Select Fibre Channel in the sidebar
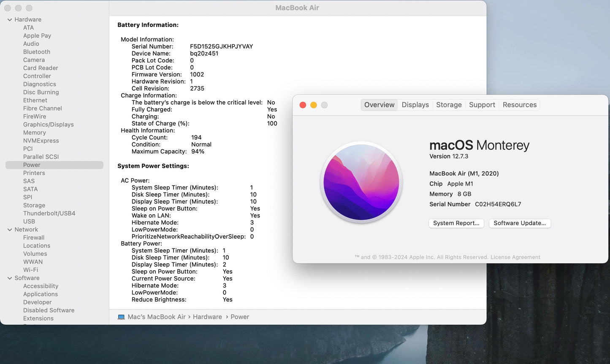This screenshot has width=610, height=364. pos(43,108)
